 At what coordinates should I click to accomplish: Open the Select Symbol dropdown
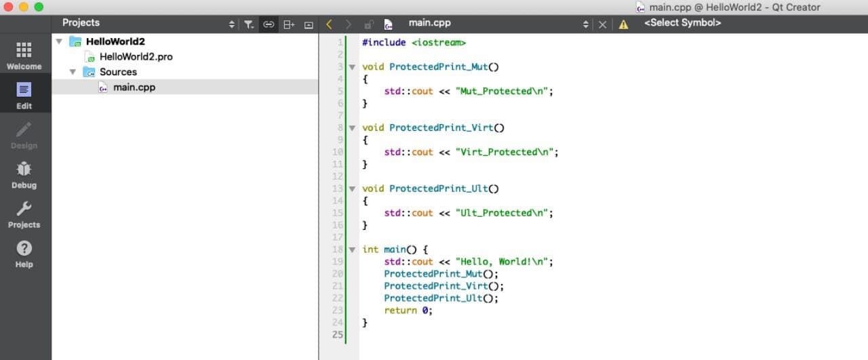(x=683, y=23)
